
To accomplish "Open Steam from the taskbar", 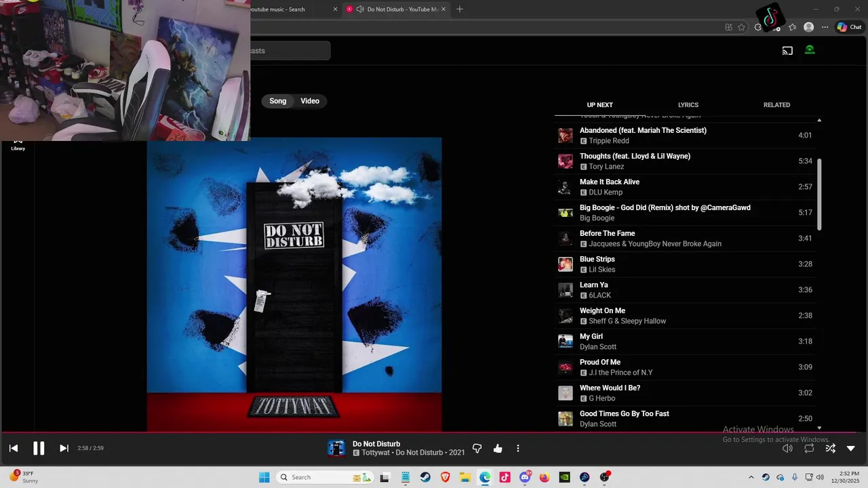I will point(425,477).
